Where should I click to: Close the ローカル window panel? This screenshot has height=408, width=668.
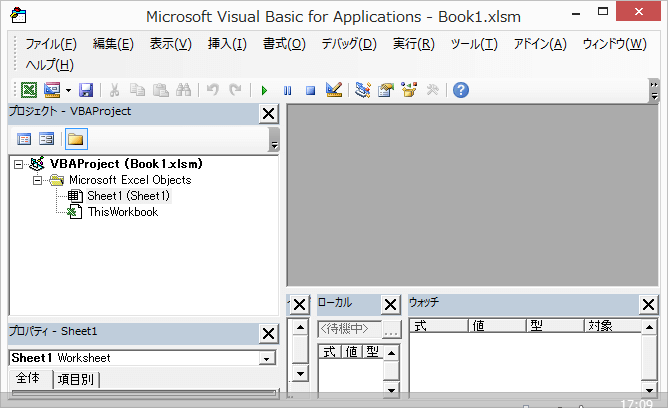(390, 305)
